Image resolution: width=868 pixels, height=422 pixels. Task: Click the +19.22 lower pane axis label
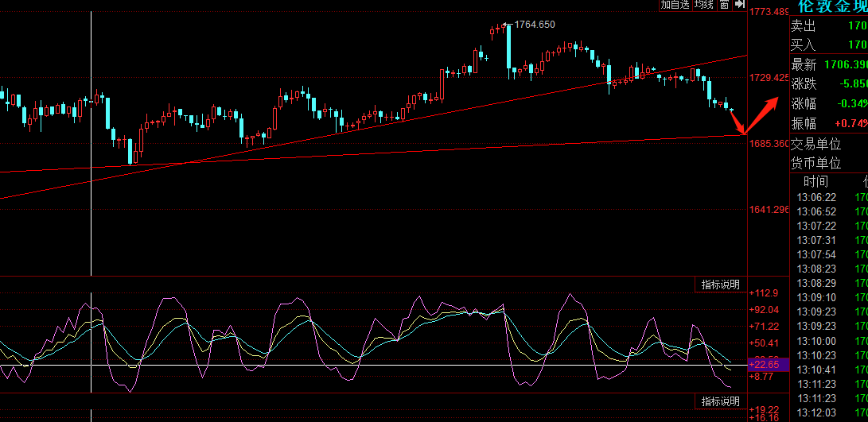[763, 410]
